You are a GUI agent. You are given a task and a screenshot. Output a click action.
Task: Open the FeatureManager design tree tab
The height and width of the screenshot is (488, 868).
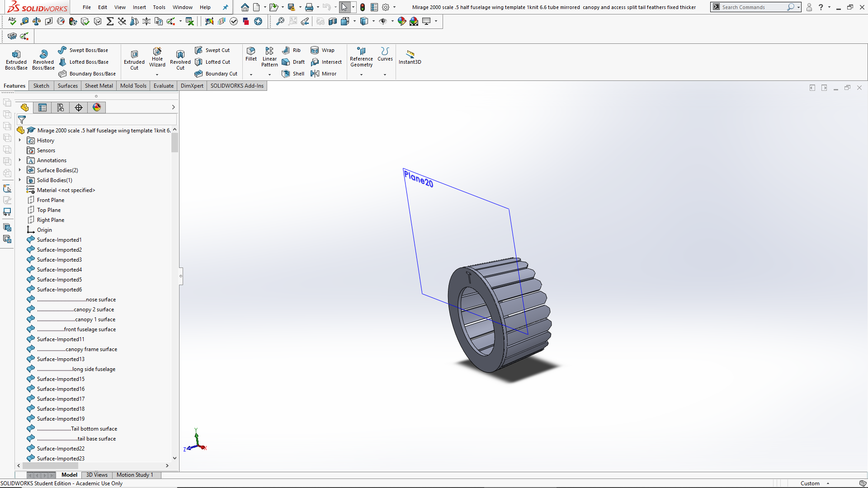tap(24, 107)
